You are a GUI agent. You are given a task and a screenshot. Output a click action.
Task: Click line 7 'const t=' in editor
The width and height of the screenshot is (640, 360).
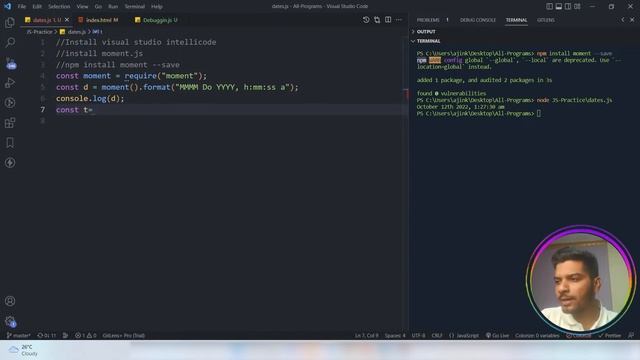pyautogui.click(x=74, y=109)
